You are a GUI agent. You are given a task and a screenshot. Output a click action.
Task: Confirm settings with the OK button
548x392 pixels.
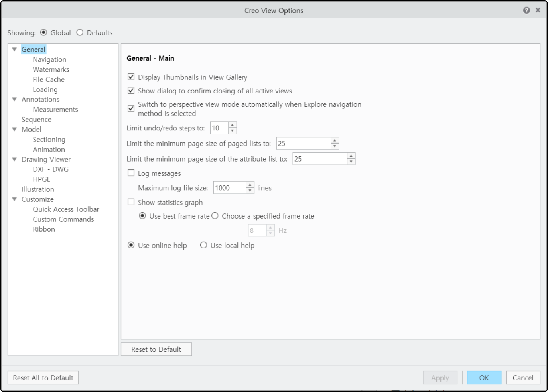pyautogui.click(x=484, y=378)
